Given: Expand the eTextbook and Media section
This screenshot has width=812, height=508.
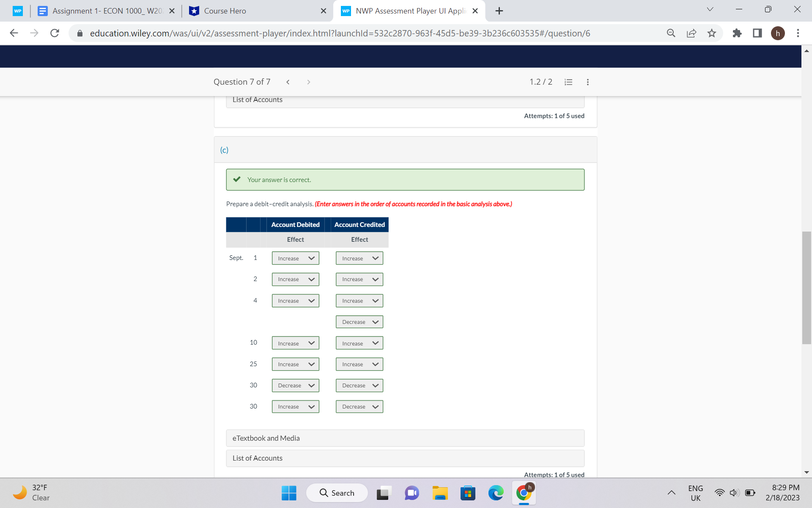Looking at the screenshot, I should [x=405, y=438].
